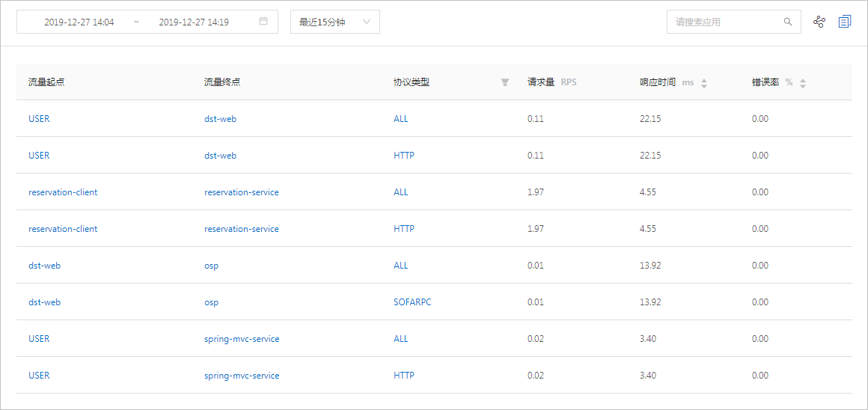Click the ALL protocol link for reservation-service

click(x=401, y=192)
